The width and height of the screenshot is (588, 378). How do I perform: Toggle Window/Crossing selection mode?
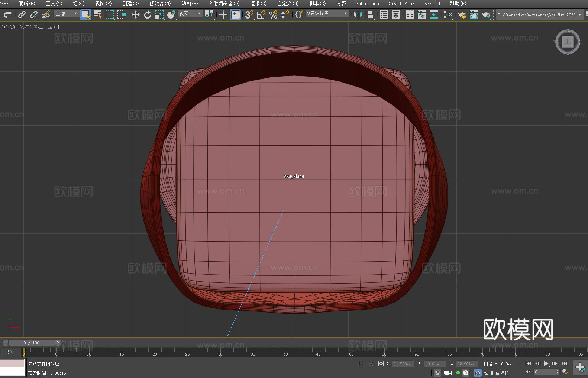coord(122,14)
